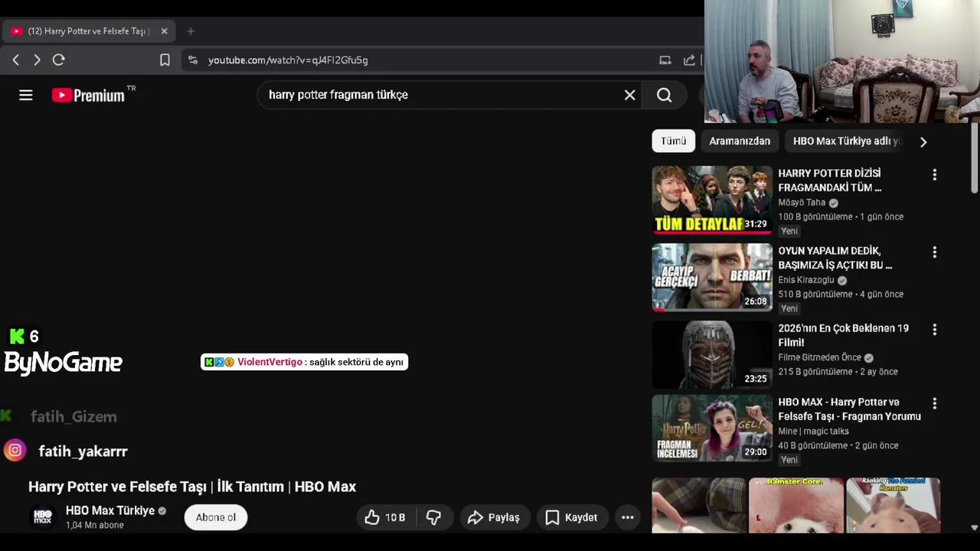This screenshot has width=980, height=551.
Task: Click the youtube.com address bar URL
Action: 288,60
